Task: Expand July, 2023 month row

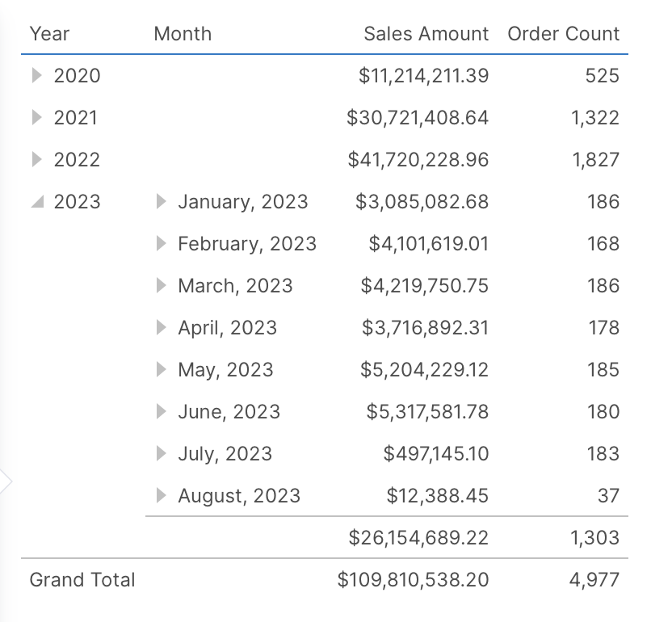Action: [162, 454]
